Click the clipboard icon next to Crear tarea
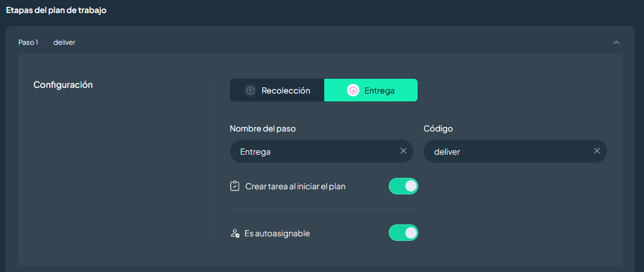 [234, 186]
